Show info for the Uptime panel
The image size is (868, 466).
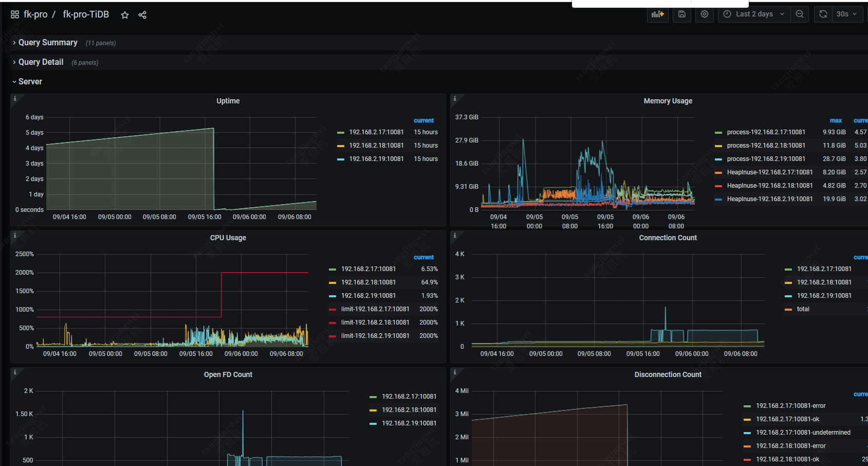(14, 98)
